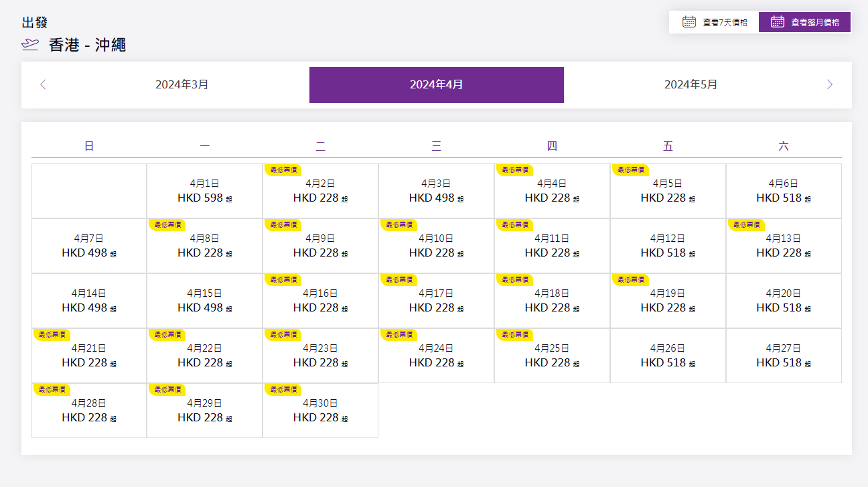
Task: Click the next month right arrow
Action: (x=830, y=84)
